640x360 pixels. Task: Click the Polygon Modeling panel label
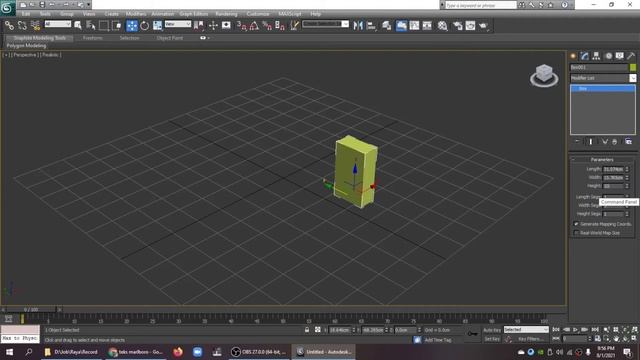27,46
